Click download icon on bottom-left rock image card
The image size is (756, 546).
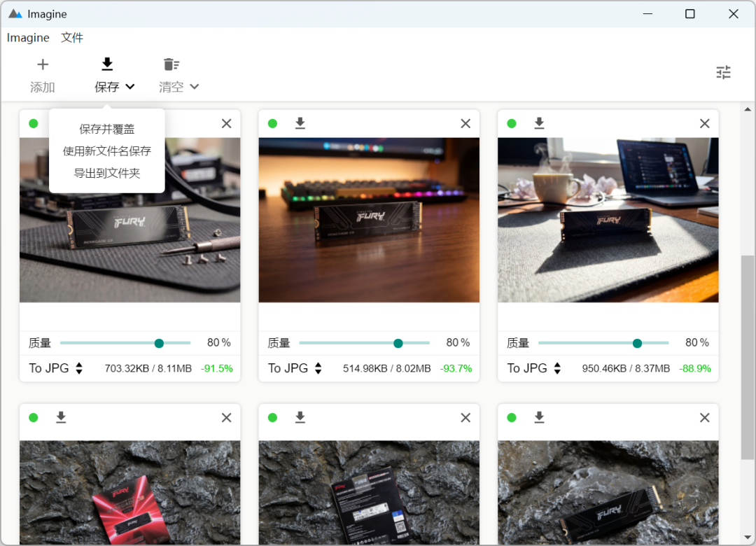click(x=61, y=417)
